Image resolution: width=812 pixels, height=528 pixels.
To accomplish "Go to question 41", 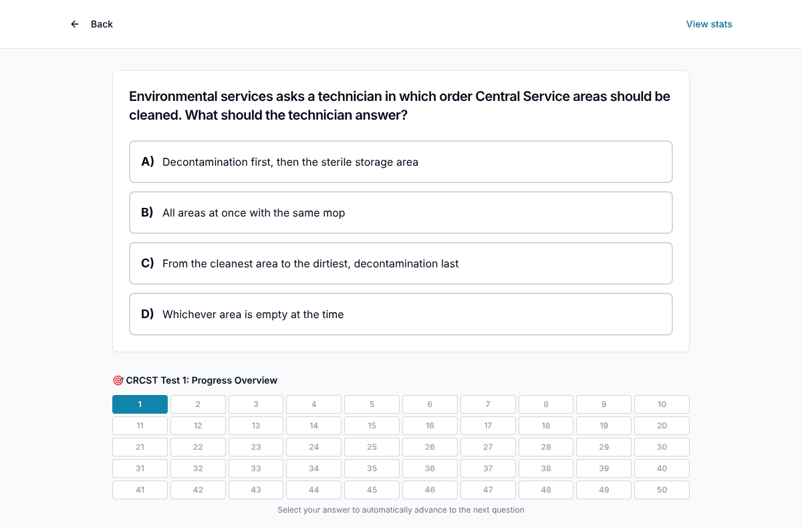I will (x=140, y=490).
